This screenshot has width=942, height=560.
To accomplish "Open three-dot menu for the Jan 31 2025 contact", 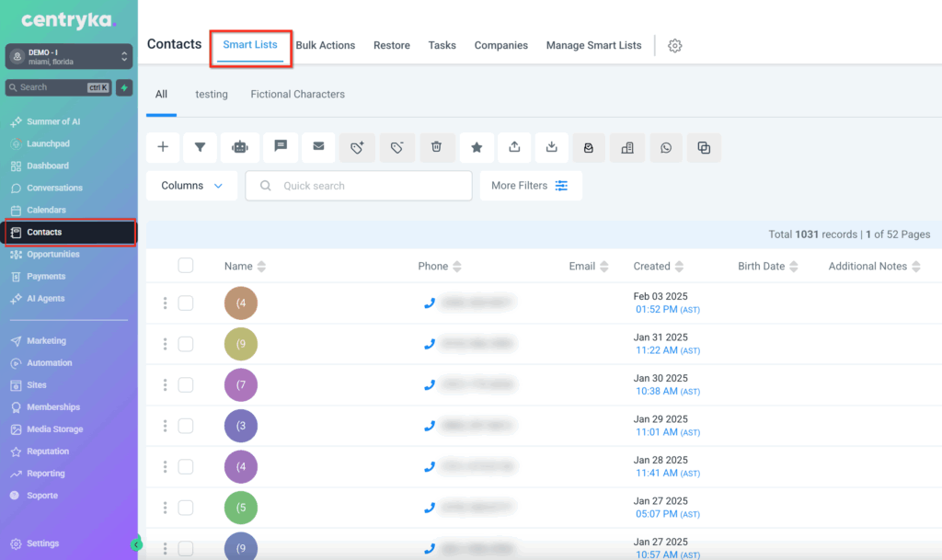I will tap(166, 344).
